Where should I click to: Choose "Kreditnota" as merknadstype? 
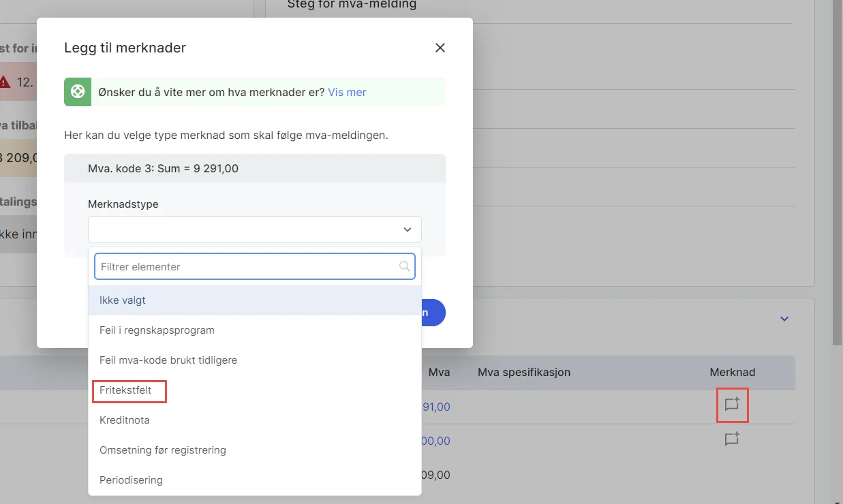point(124,420)
